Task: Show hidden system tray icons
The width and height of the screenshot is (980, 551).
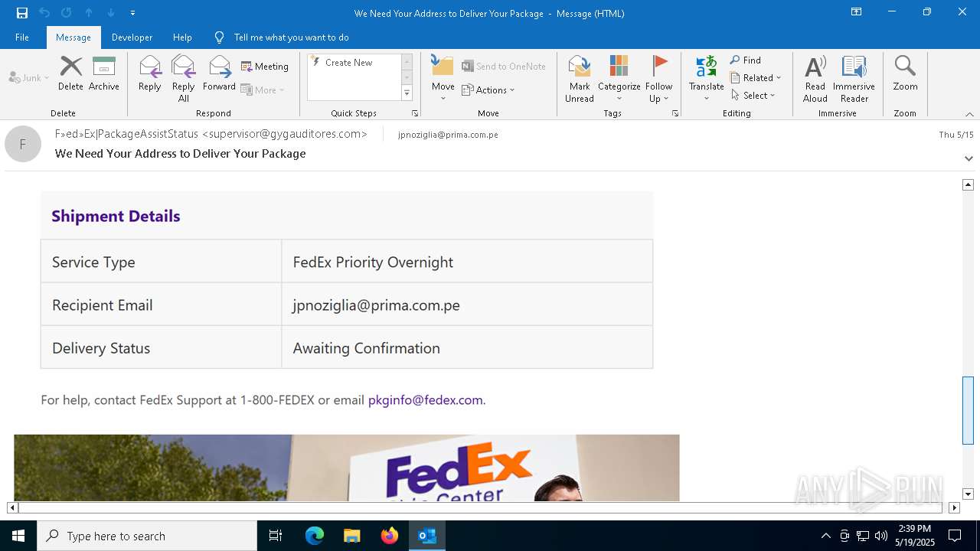Action: tap(826, 536)
